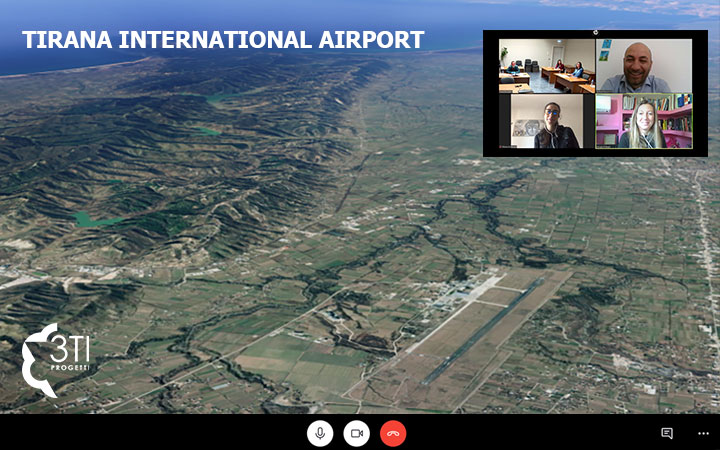Open the more options ellipsis menu

click(703, 433)
